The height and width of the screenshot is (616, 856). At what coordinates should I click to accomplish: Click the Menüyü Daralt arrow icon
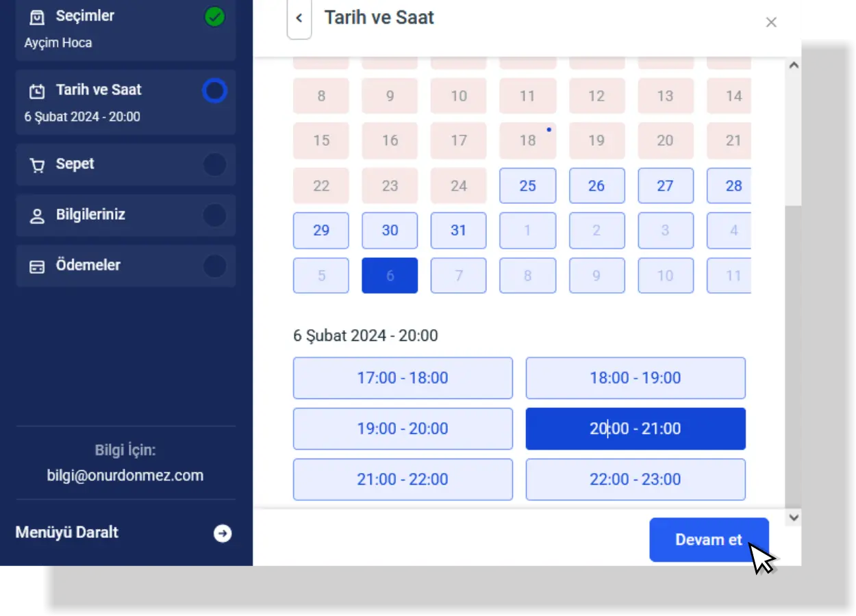click(223, 533)
